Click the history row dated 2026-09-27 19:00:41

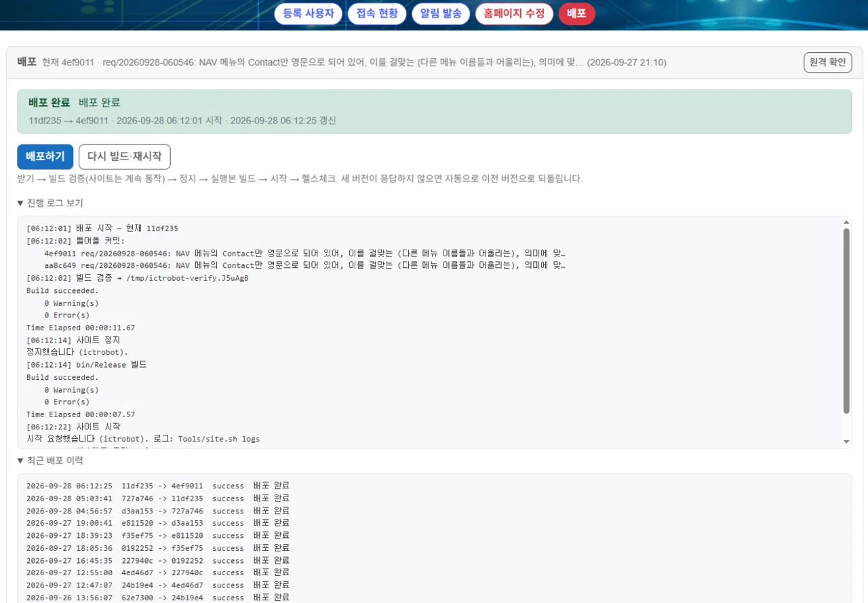coord(158,523)
